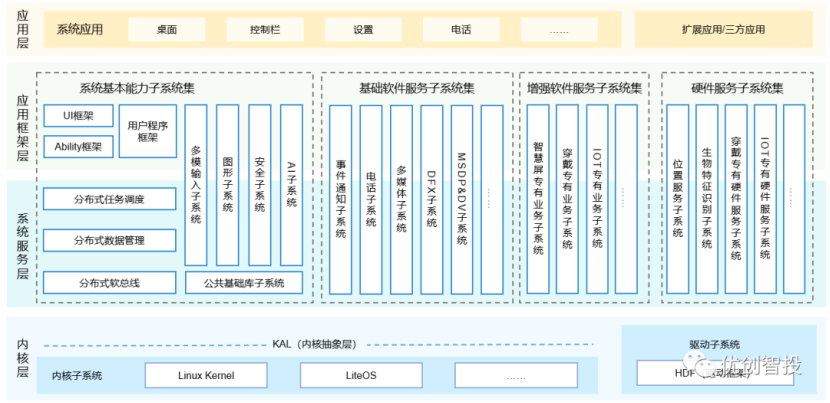
Task: Select the 智慧屏专有业务子系统 box
Action: [538, 199]
